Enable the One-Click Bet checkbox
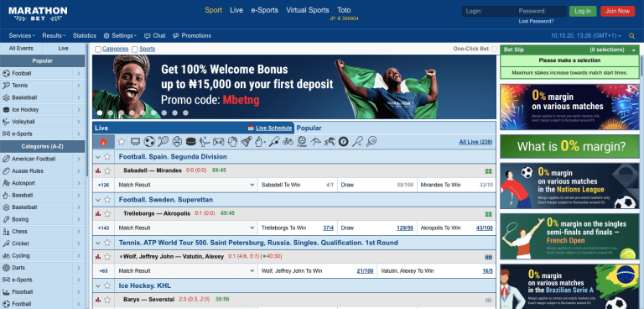Screen dimensions: 644x309 [494, 49]
